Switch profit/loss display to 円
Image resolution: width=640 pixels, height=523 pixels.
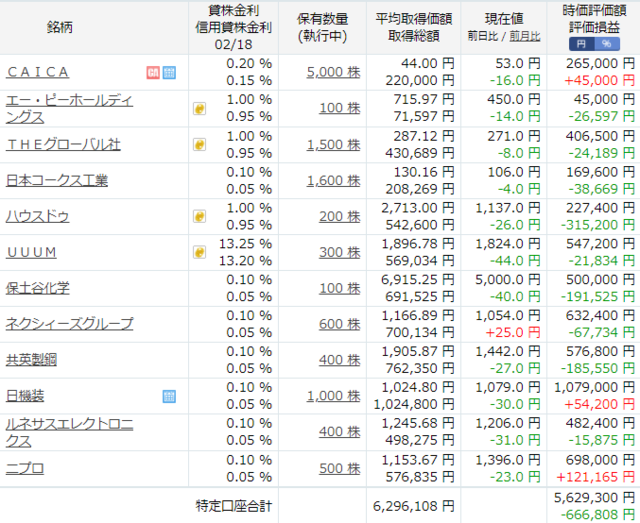(582, 44)
